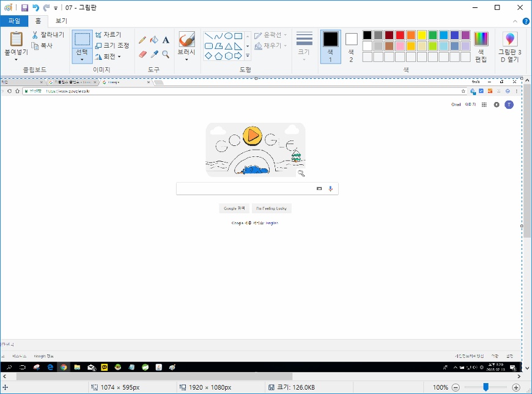
Task: Select the Pencil tool
Action: [142, 40]
